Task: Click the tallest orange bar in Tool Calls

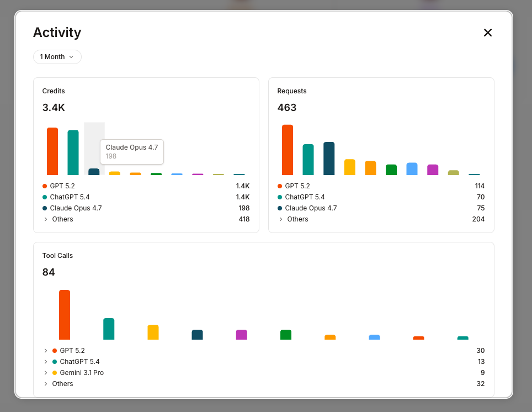Action: [x=65, y=314]
